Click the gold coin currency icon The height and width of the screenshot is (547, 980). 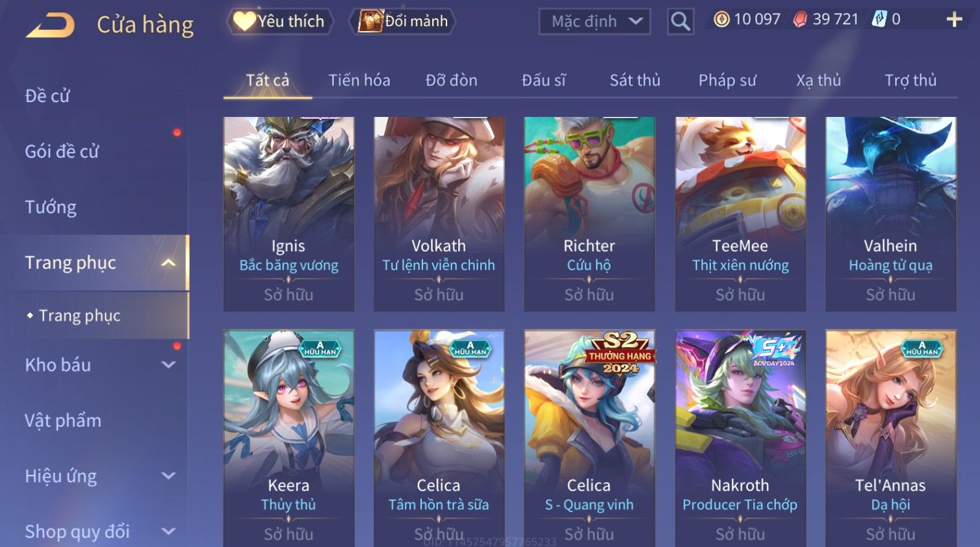point(721,19)
